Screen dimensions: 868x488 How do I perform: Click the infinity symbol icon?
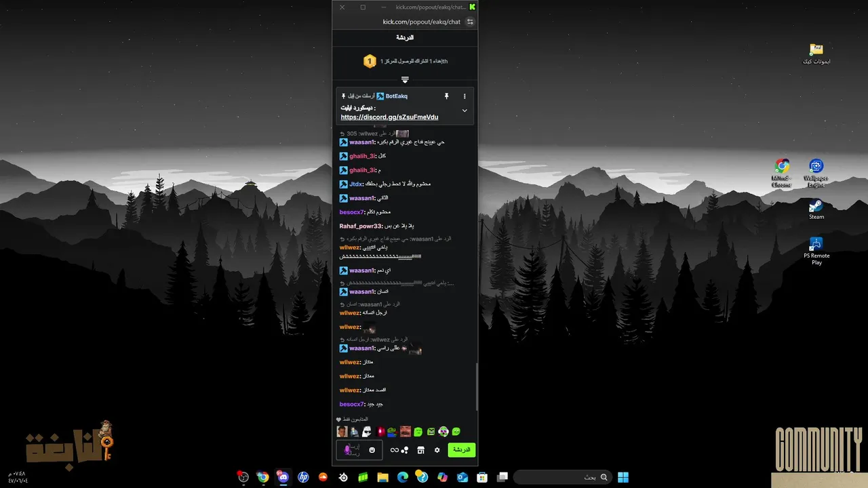point(395,450)
